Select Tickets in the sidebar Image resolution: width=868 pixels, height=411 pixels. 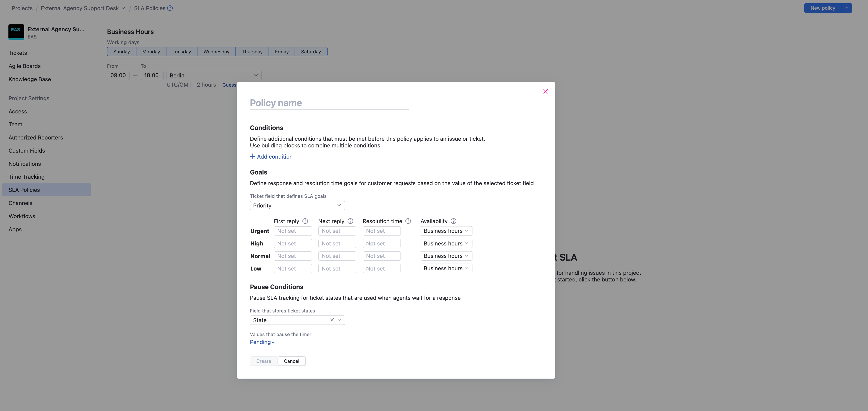18,53
